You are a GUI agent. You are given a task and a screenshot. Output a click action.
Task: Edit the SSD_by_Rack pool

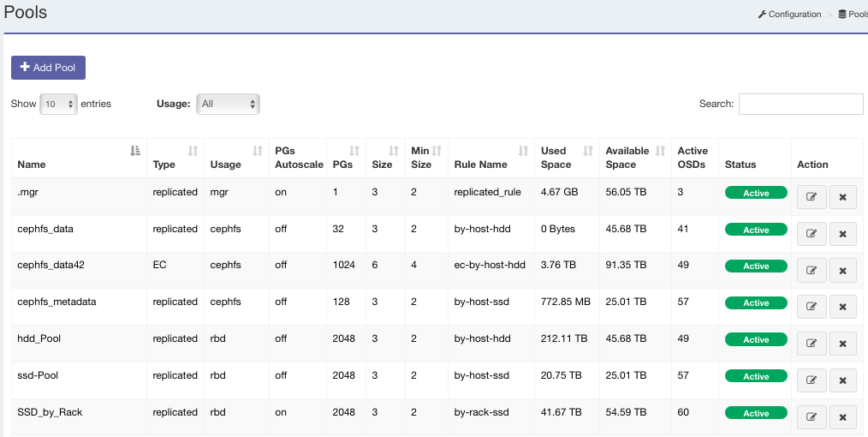(811, 418)
